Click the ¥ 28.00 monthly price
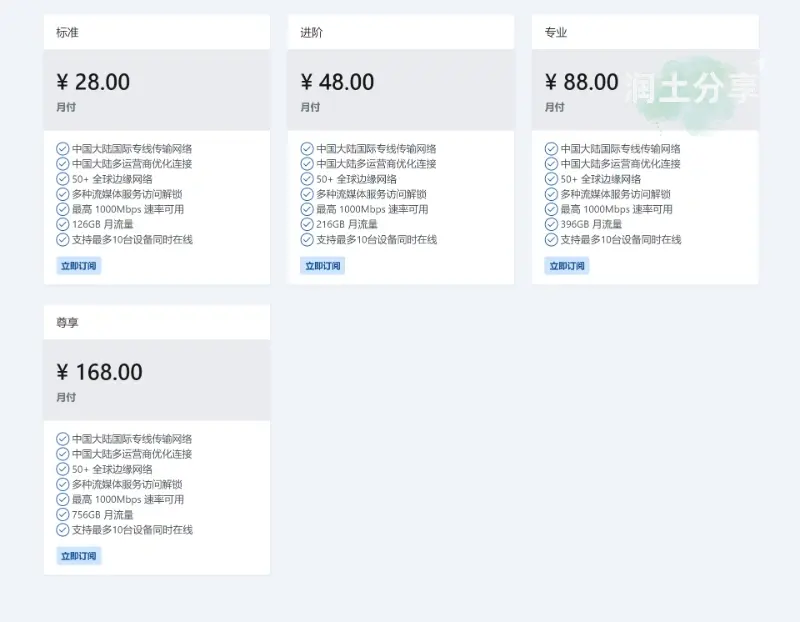Screen dimensions: 800x622 point(93,82)
